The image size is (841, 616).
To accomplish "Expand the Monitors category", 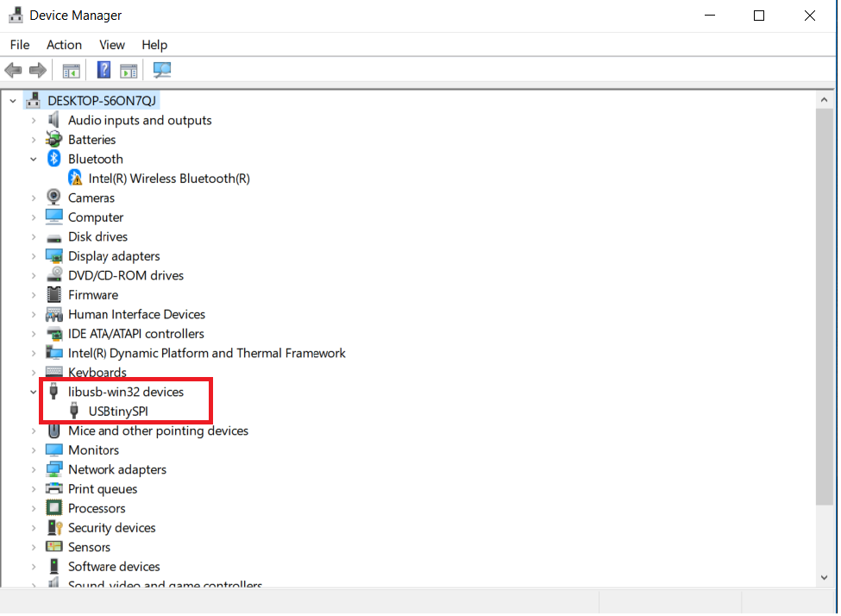I will tap(34, 450).
